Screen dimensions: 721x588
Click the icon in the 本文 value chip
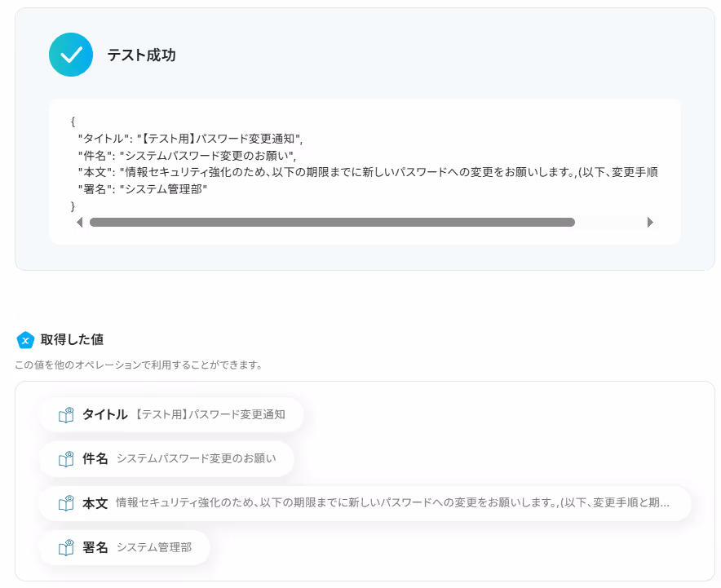(66, 503)
